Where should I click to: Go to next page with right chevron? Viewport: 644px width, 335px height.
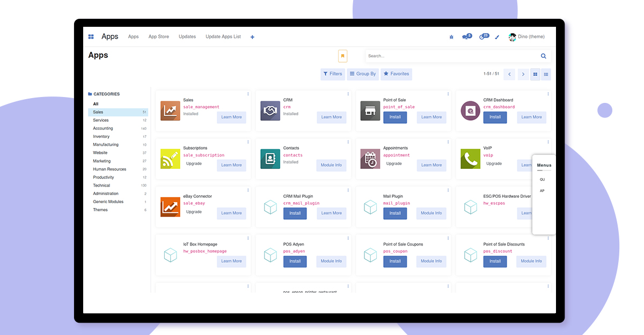(523, 75)
